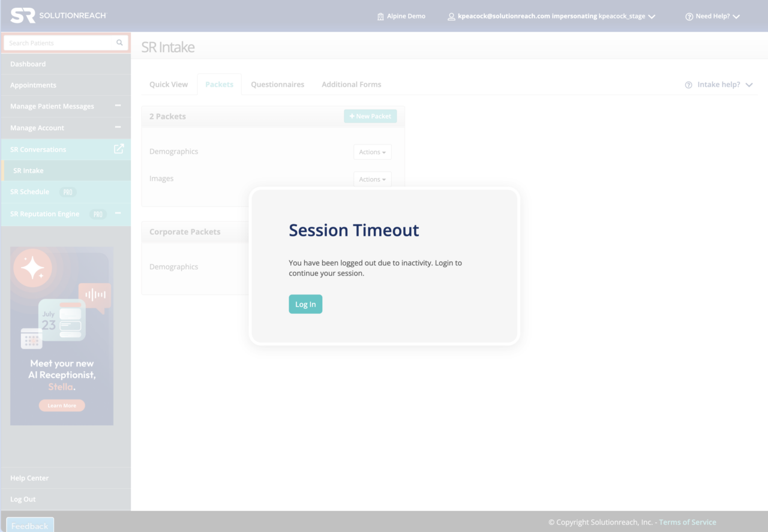Click the Need Help question mark icon
The image size is (768, 532).
coord(689,17)
